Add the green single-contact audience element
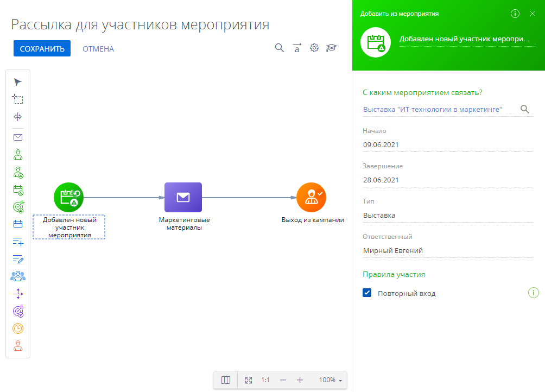545x392 pixels. (x=18, y=155)
